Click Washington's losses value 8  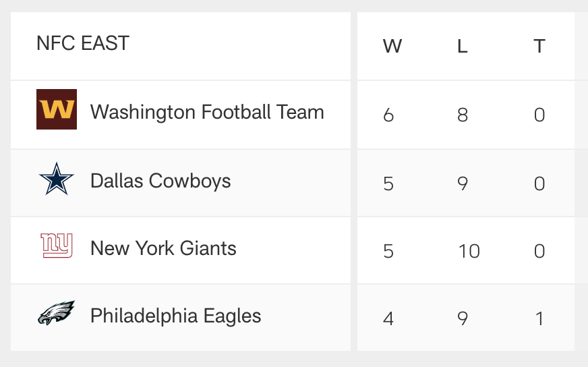(x=463, y=115)
